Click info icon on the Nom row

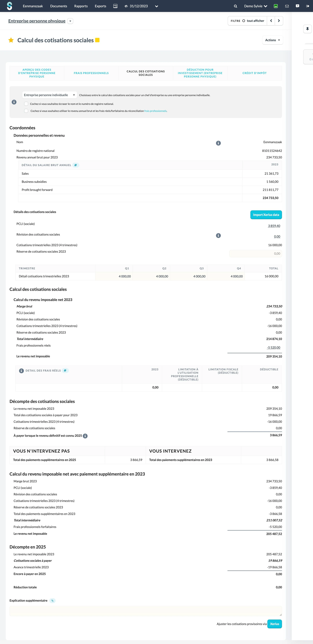click(218, 143)
